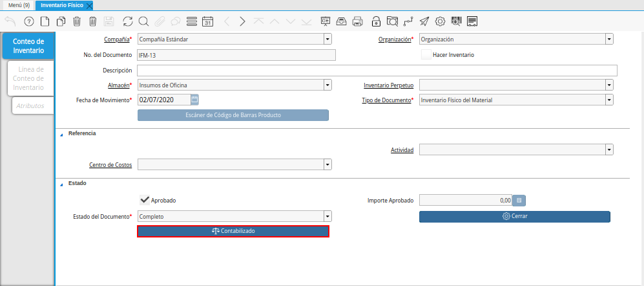Click the Fecha de Movimiento date field
The image size is (644, 286).
coord(164,100)
